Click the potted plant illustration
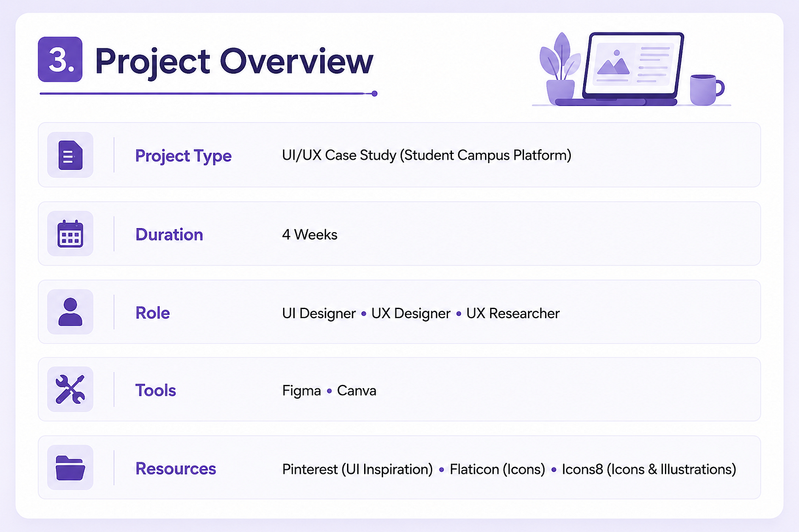 [560, 68]
